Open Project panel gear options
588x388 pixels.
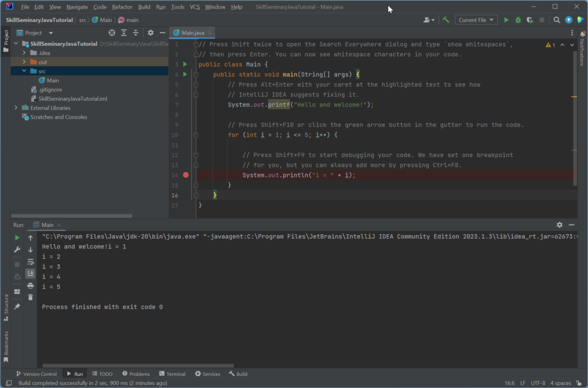click(x=150, y=33)
